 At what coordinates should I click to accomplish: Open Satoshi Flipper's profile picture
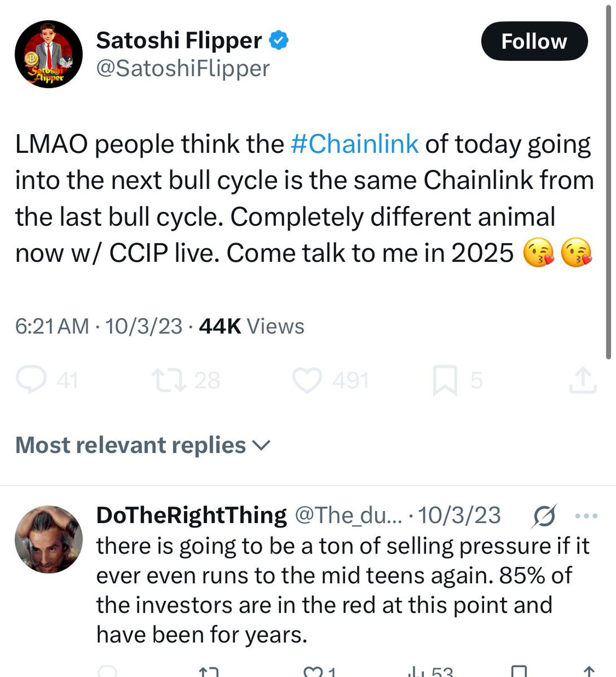[49, 54]
